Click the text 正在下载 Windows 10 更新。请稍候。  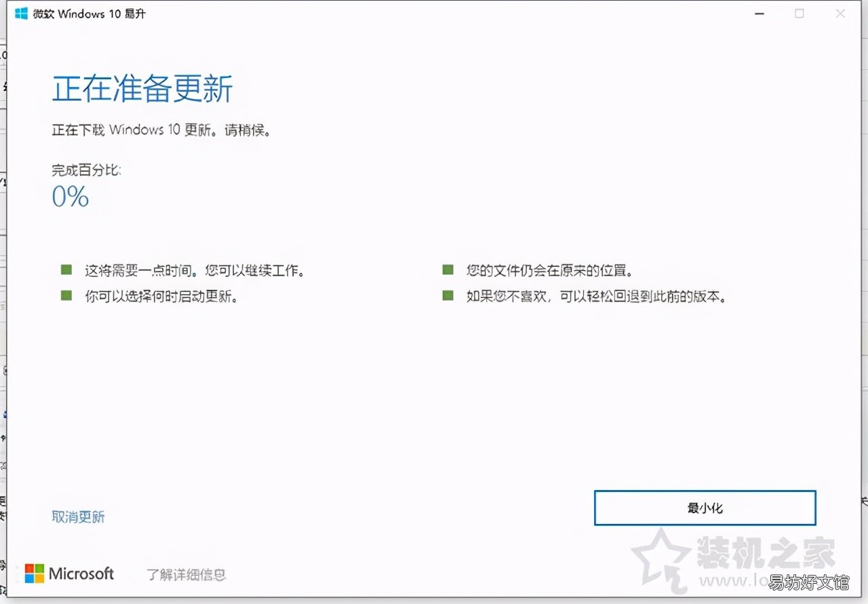[162, 130]
